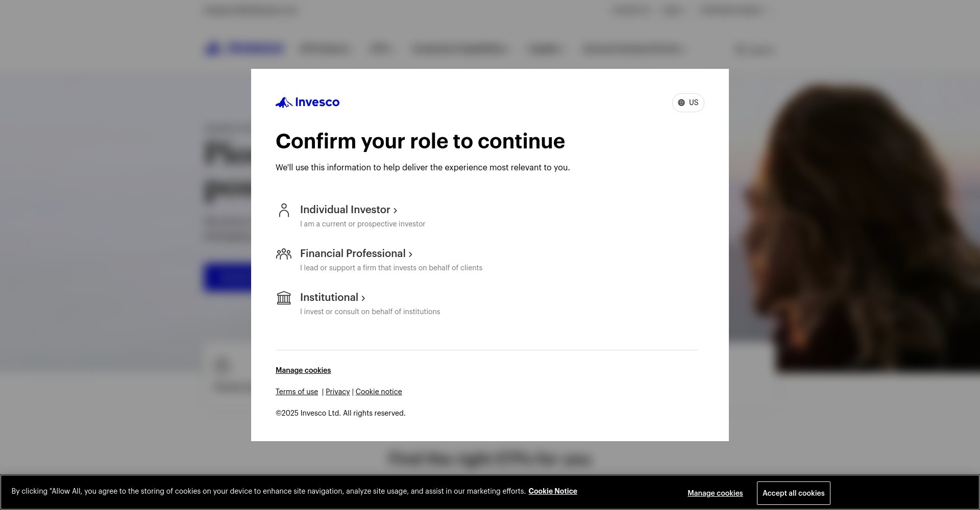
Task: Open the Terms of use link
Action: coord(297,392)
